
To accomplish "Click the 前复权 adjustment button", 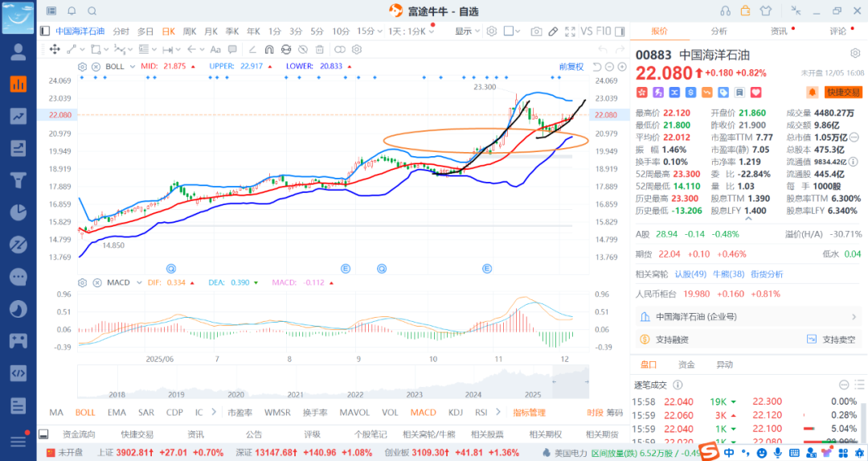I will point(571,67).
